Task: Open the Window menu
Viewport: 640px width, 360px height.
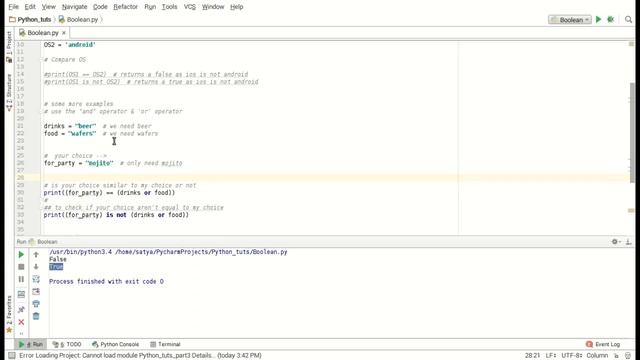Action: (x=213, y=7)
